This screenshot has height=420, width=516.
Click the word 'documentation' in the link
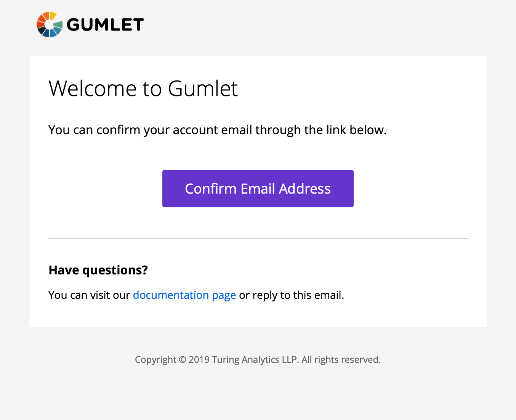pyautogui.click(x=171, y=295)
